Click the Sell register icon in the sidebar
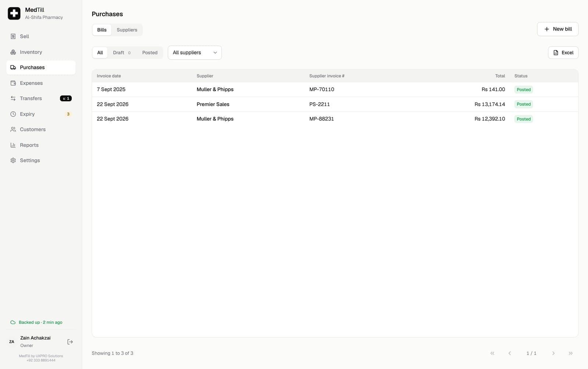Screen dimensions: 588x369 click(13, 36)
